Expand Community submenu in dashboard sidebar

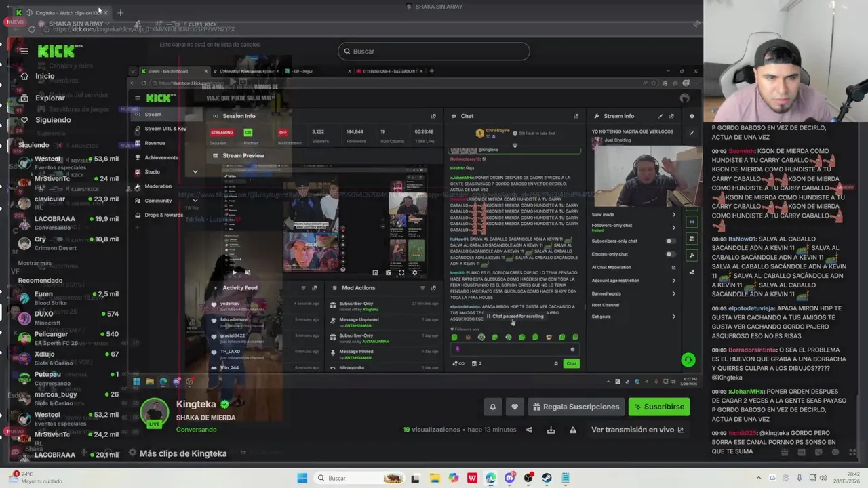coord(195,201)
